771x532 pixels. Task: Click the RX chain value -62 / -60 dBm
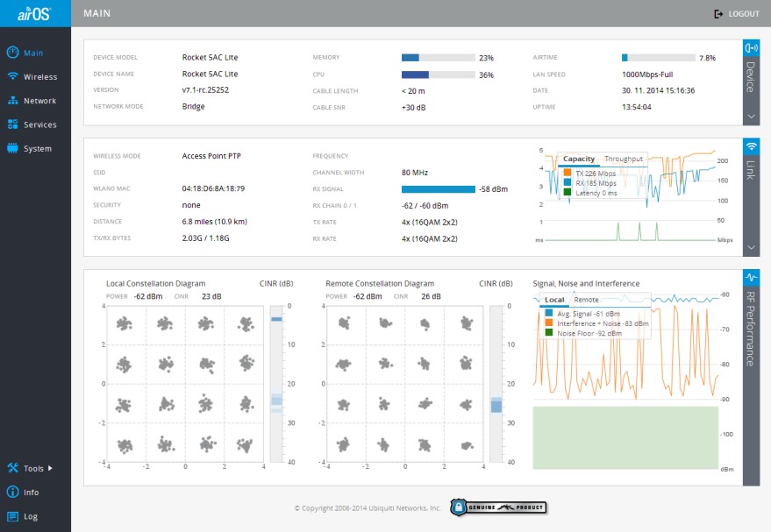(425, 206)
